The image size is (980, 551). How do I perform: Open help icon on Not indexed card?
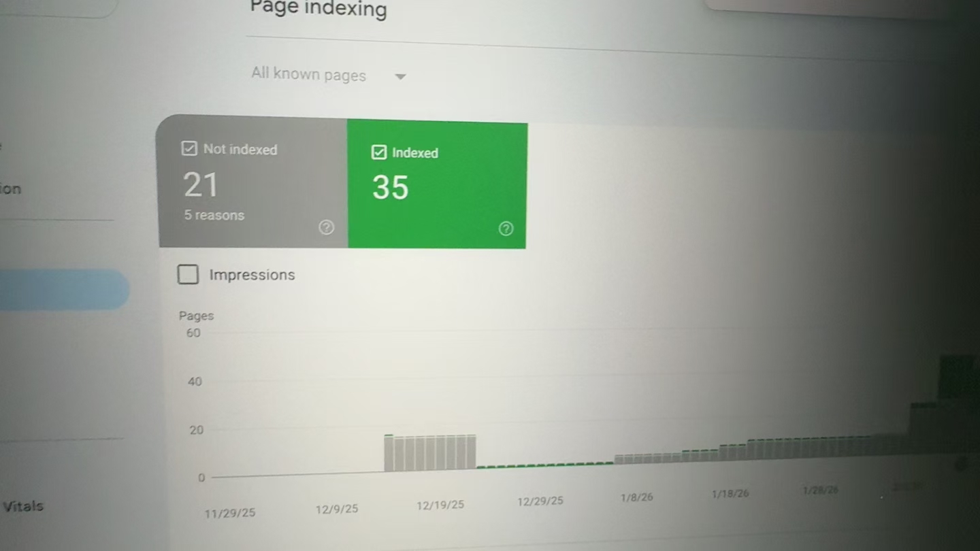[x=327, y=227]
